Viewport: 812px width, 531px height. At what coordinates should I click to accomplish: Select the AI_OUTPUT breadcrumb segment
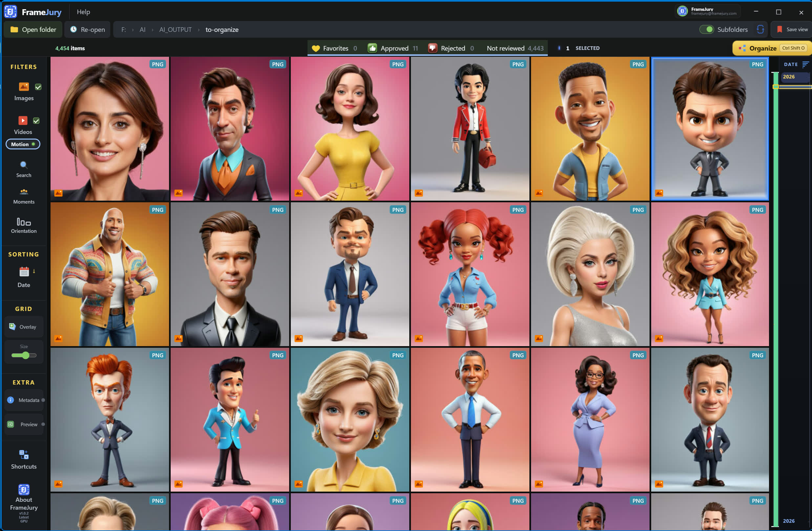[175, 30]
